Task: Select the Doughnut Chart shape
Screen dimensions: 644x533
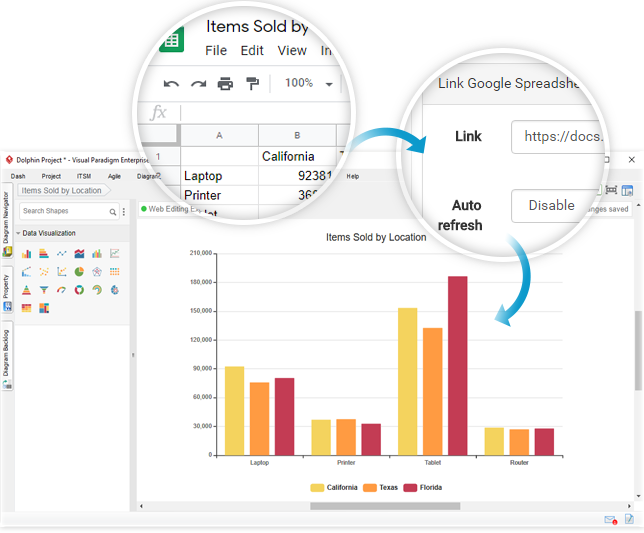Action: click(79, 290)
